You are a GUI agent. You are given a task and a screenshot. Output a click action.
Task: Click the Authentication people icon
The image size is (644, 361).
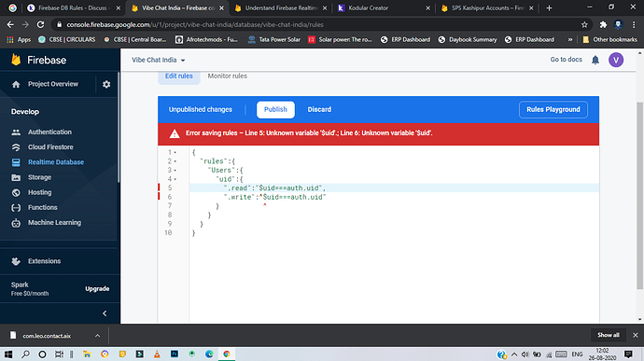pyautogui.click(x=16, y=132)
